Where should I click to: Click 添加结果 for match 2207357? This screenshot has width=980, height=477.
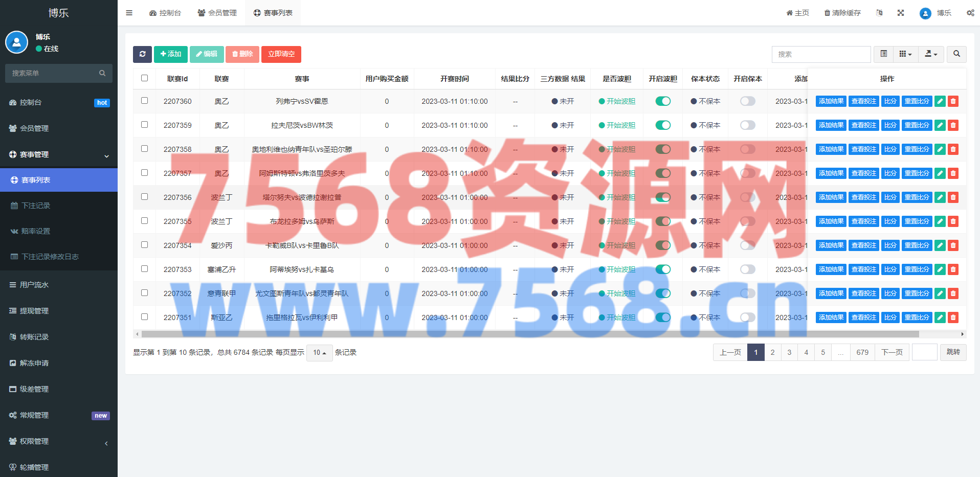831,173
